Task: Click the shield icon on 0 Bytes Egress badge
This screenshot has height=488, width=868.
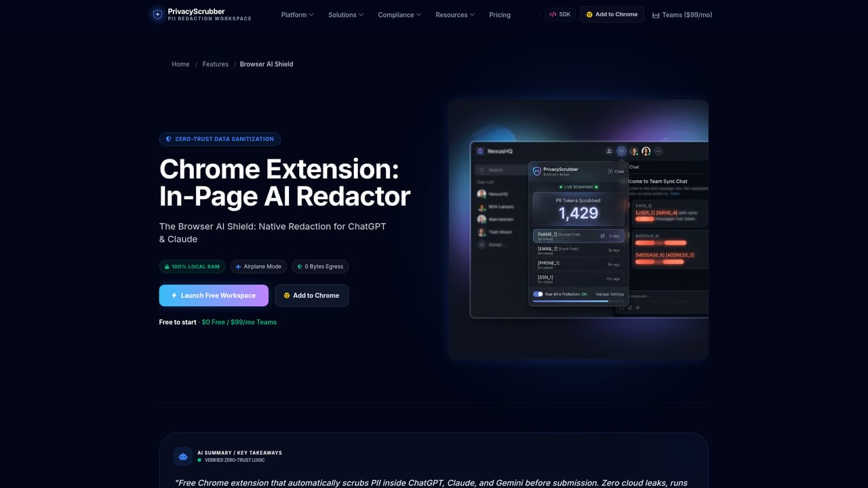Action: click(300, 267)
